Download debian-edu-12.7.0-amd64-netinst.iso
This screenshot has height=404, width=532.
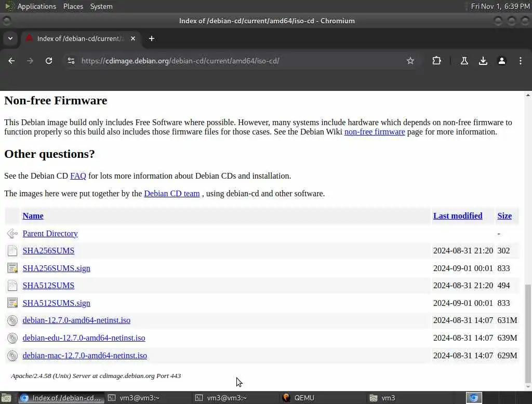point(84,338)
